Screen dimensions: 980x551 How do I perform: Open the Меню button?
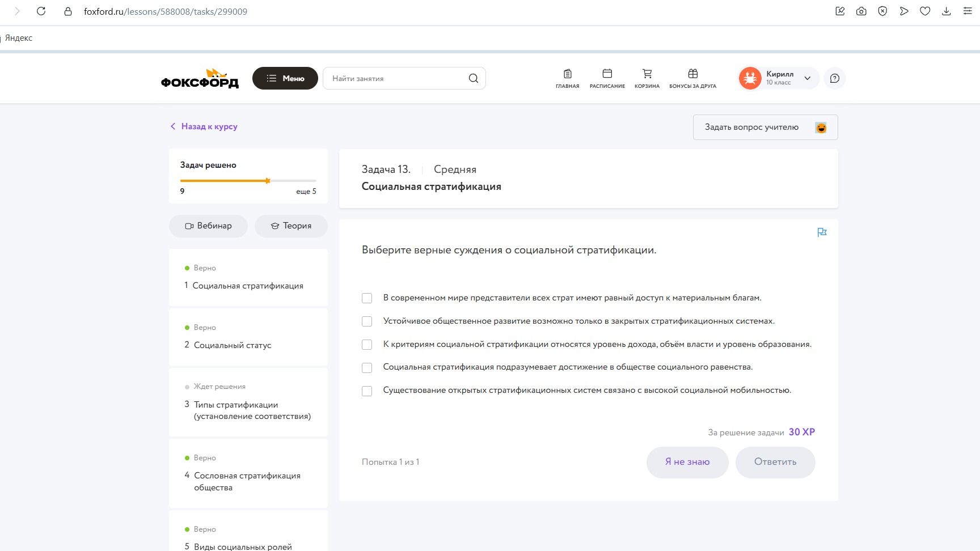coord(285,78)
